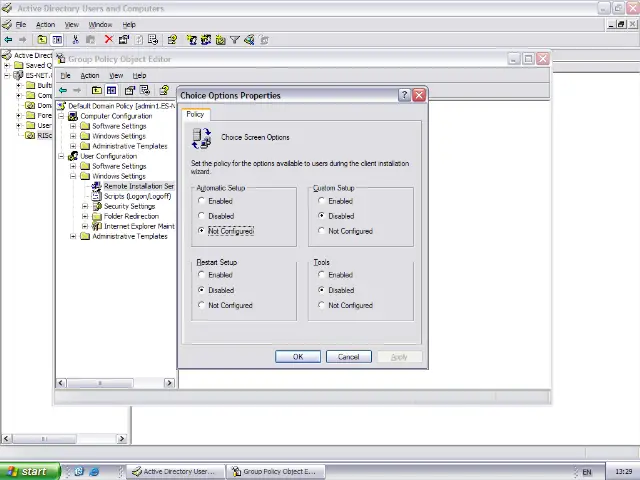Select Automatic Setup Not Configured option
Screen dimensions: 640x480
[x=201, y=231]
